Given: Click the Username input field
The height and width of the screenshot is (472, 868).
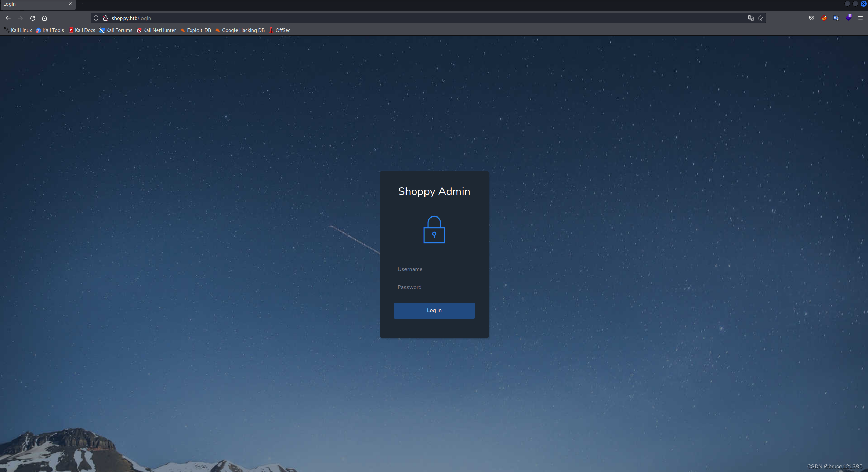Looking at the screenshot, I should pyautogui.click(x=434, y=269).
